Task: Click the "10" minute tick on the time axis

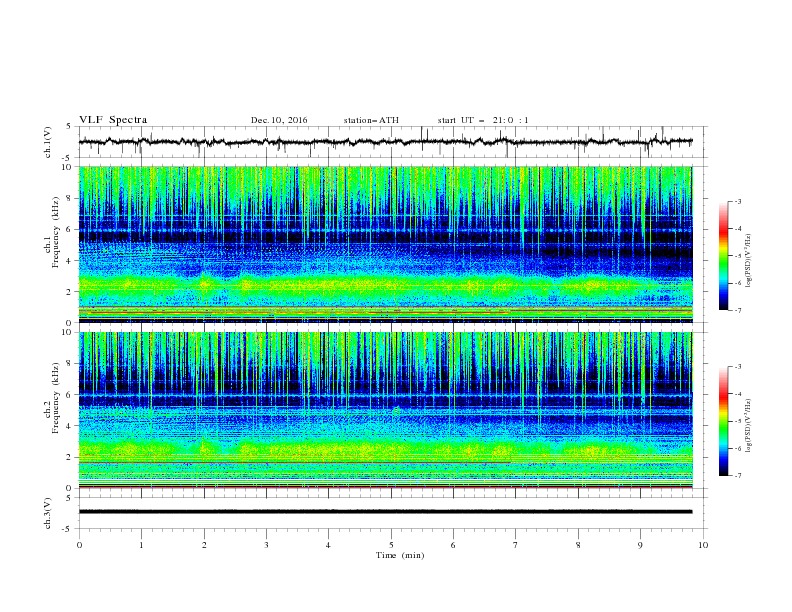Action: pos(703,545)
